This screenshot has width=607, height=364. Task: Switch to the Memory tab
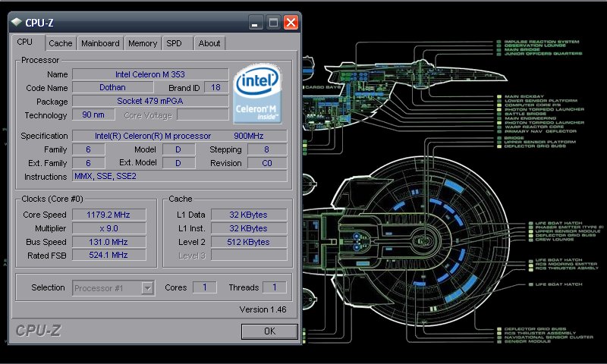[143, 43]
